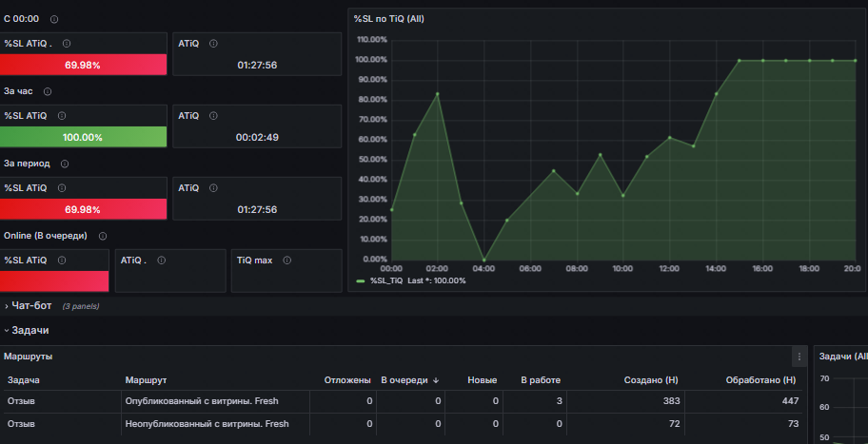This screenshot has width=868, height=444.
Task: Sort table by Задача column
Action: click(x=23, y=380)
